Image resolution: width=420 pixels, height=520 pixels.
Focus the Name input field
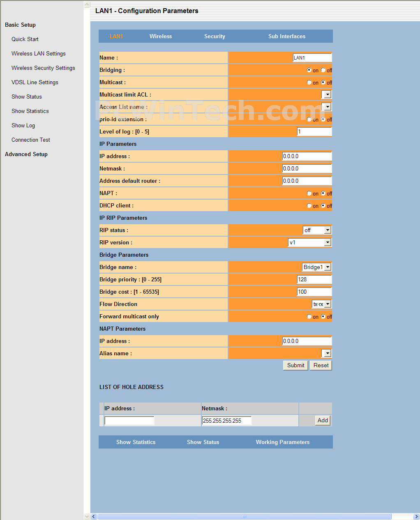click(312, 58)
